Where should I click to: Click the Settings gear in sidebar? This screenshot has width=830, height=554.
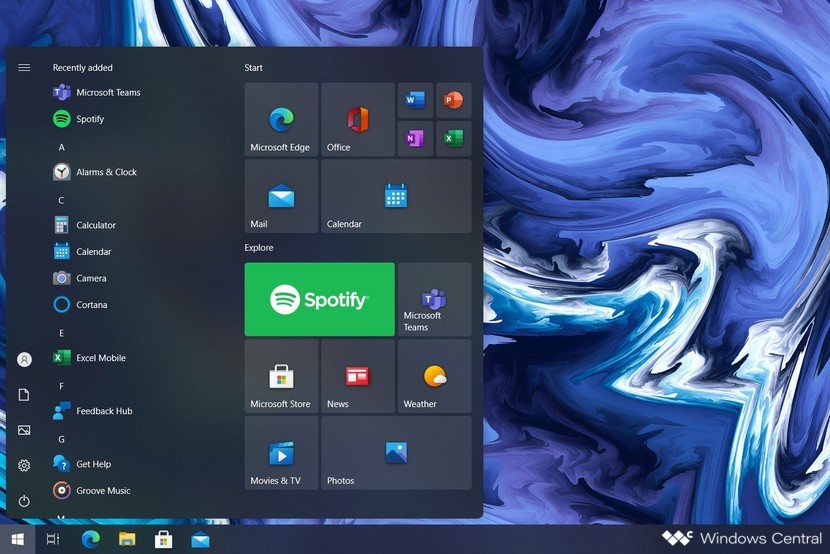[24, 465]
